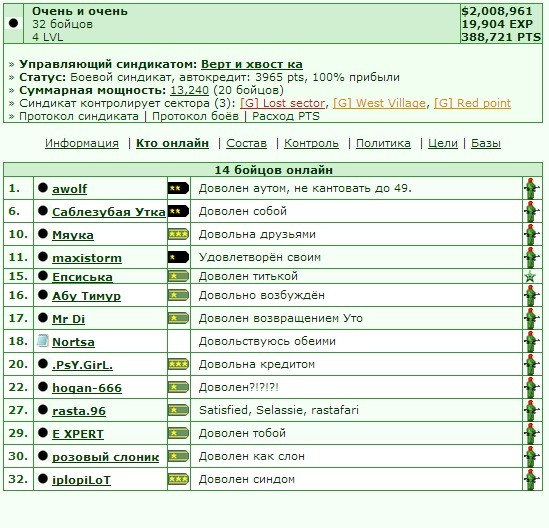Switch to Кто онлайн tab
This screenshot has height=528, width=549.
pos(172,143)
